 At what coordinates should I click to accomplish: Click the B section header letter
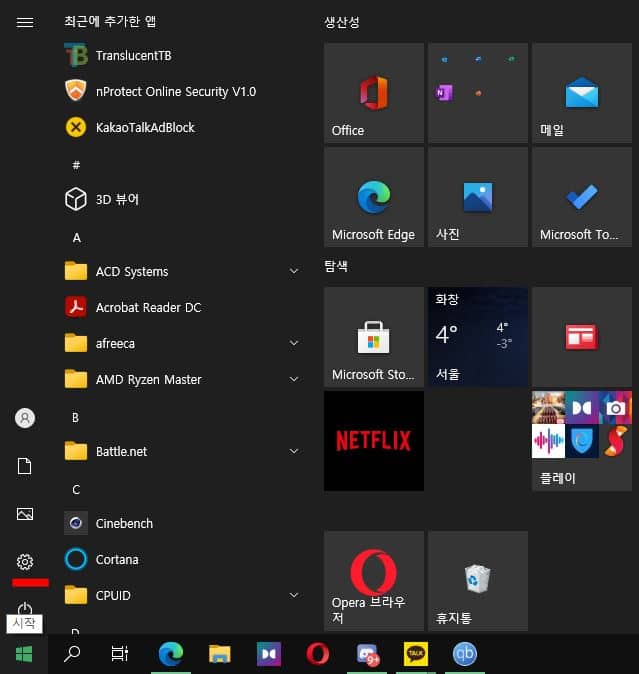(x=76, y=417)
